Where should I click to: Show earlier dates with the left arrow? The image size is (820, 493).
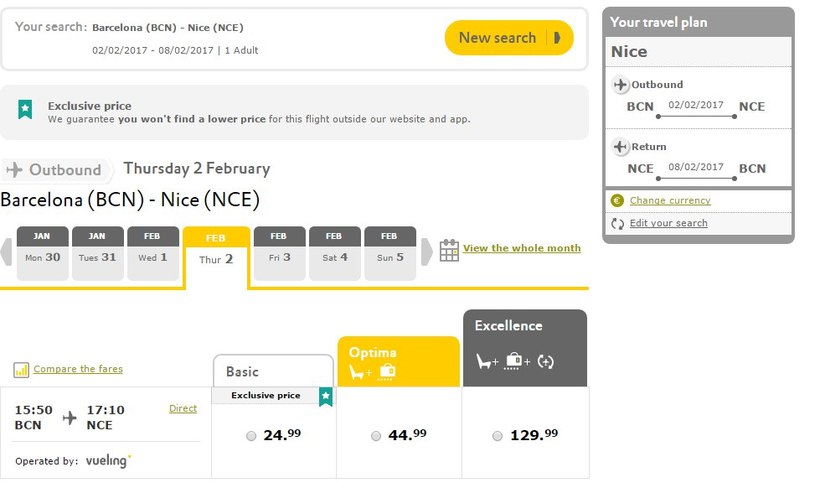[8, 252]
